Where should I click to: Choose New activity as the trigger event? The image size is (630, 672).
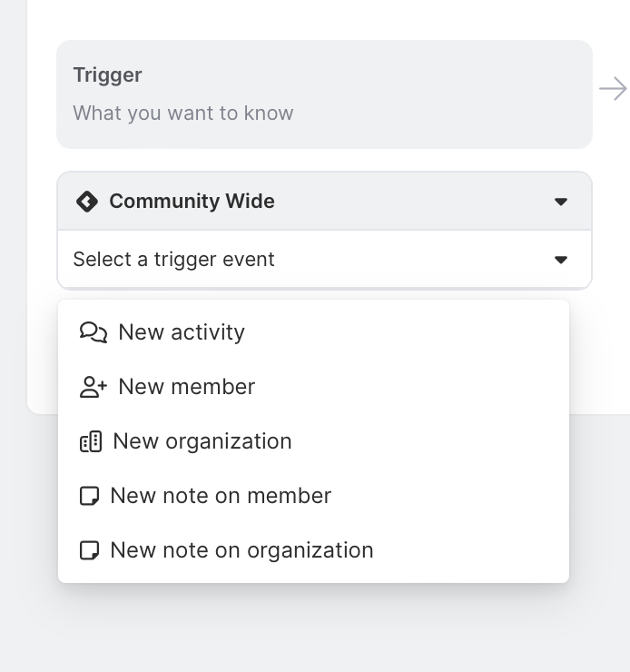point(182,332)
